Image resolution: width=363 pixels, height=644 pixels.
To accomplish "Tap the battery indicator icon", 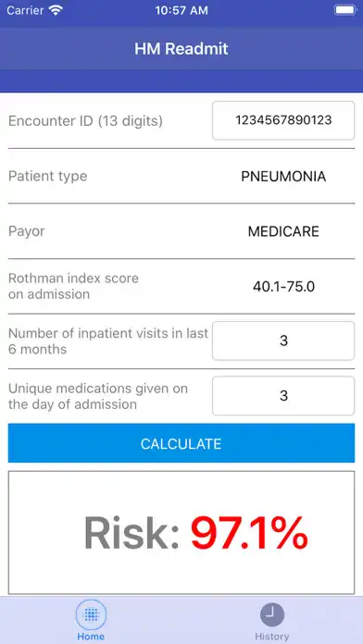I will pos(344,10).
